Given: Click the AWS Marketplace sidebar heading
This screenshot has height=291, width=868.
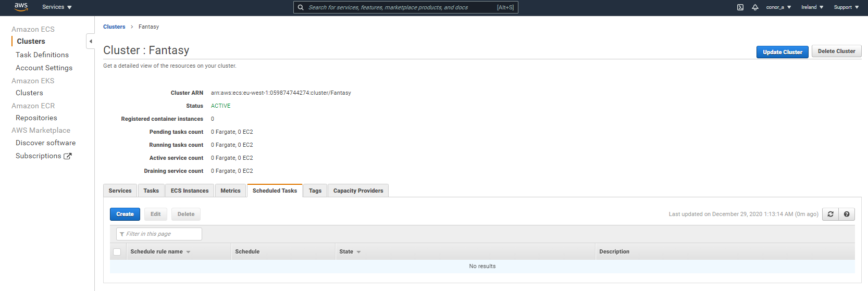Looking at the screenshot, I should tap(41, 130).
